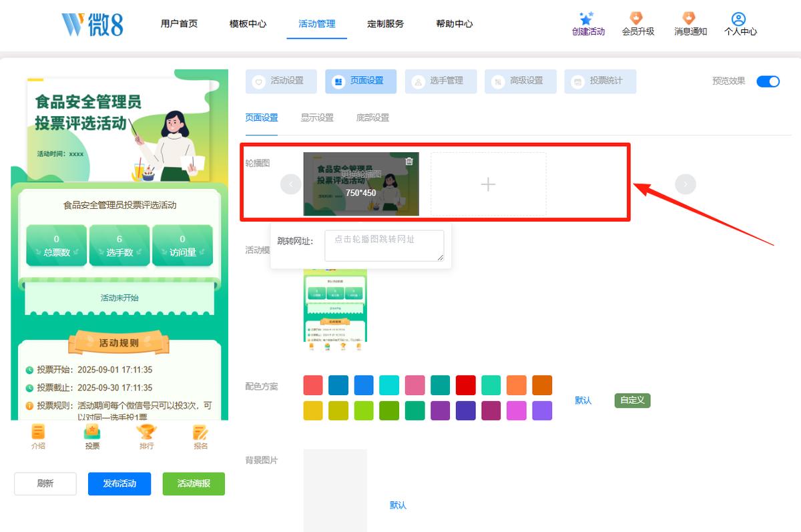Switch to the 投票统计 tab
The image size is (801, 532).
600,81
